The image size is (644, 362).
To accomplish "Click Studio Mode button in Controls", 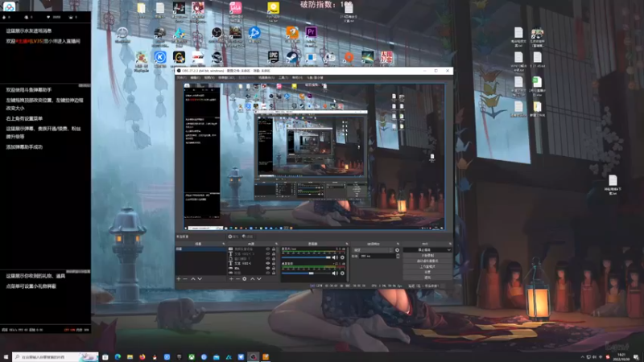I will click(427, 267).
